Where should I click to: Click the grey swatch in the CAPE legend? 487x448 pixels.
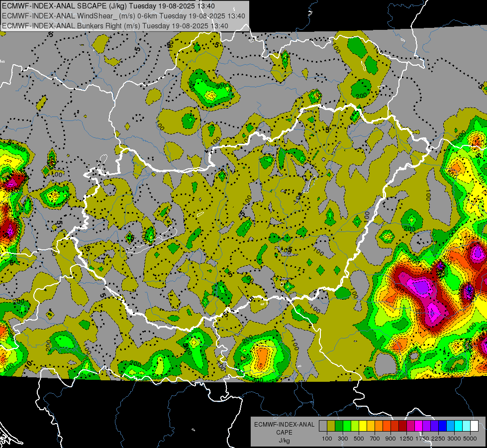click(x=323, y=426)
